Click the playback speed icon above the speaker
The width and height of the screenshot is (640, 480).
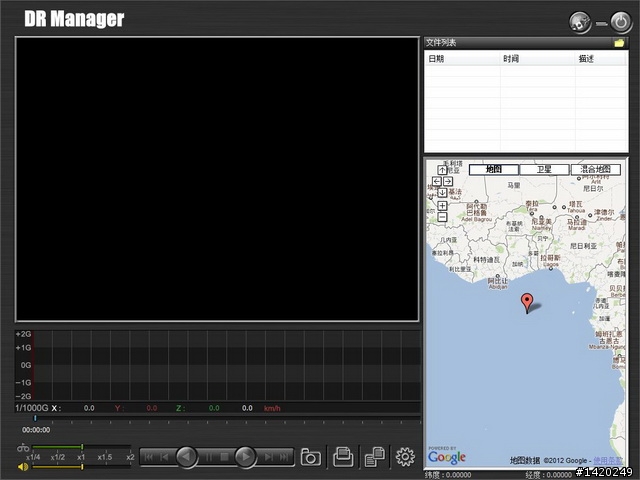pos(23,448)
